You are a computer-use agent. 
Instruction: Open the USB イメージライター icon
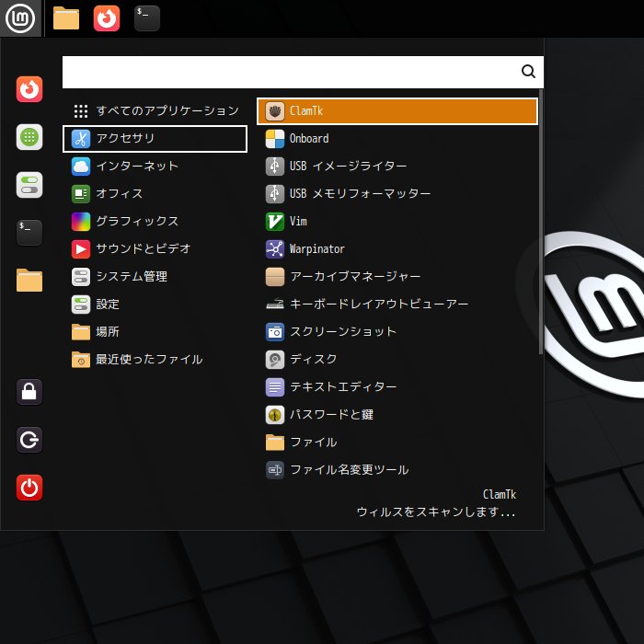[x=275, y=167]
